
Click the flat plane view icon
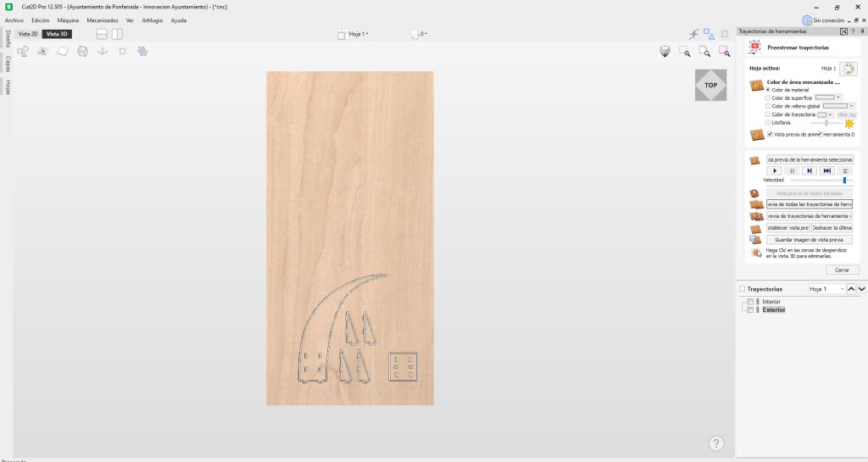point(63,52)
